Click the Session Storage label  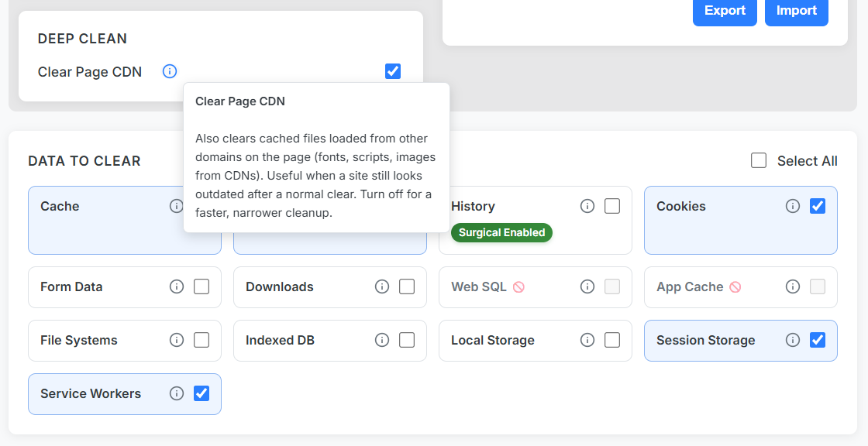706,341
